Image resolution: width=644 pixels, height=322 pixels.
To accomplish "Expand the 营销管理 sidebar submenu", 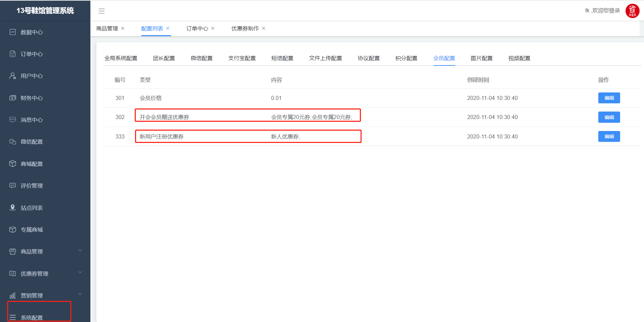I will [80, 294].
